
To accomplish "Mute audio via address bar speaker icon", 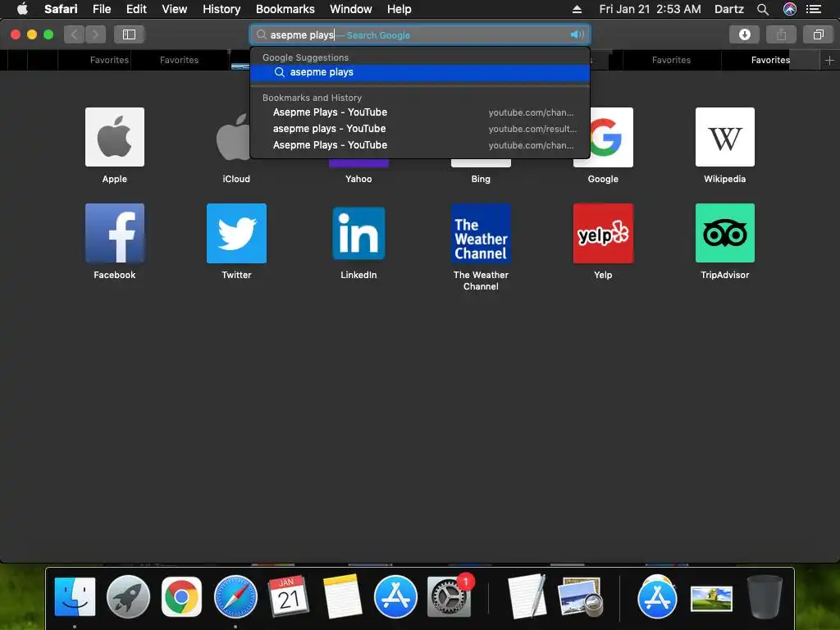I will click(577, 34).
